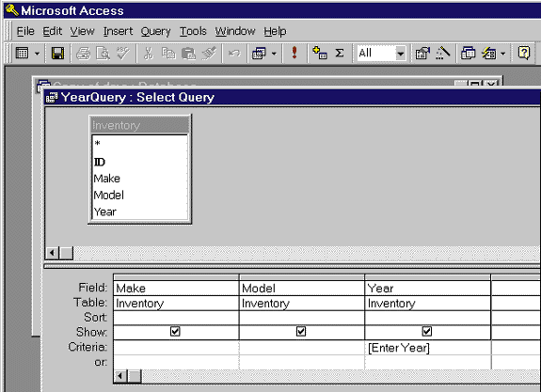
Task: Click left scroll arrow of table pane
Action: (52, 253)
